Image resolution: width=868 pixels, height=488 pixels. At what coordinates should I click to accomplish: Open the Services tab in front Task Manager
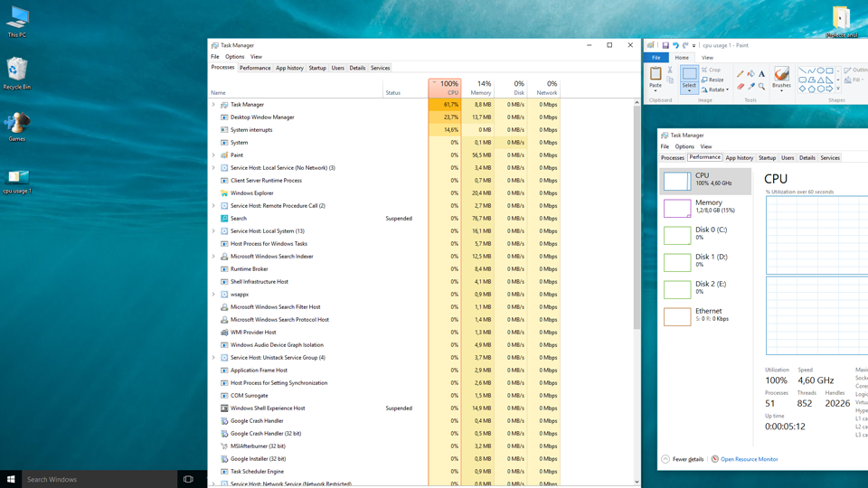tap(381, 68)
